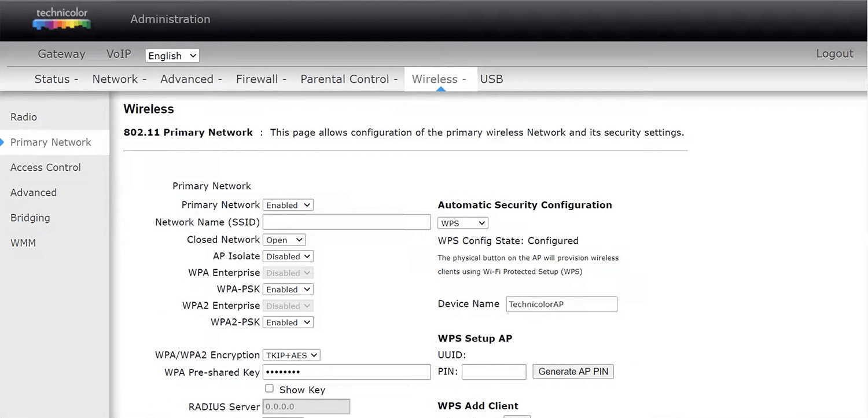Screen dimensions: 868x418
Task: Change the WPA-PSK dropdown setting
Action: (288, 289)
